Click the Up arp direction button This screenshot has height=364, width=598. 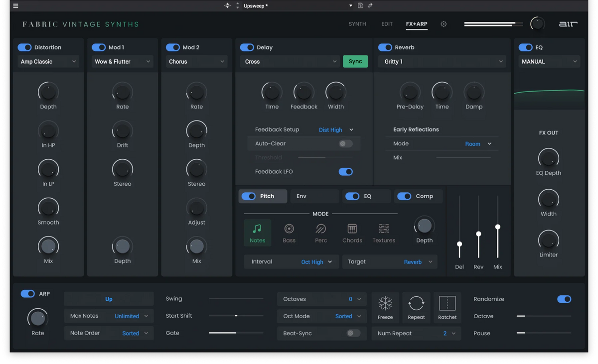coord(109,299)
